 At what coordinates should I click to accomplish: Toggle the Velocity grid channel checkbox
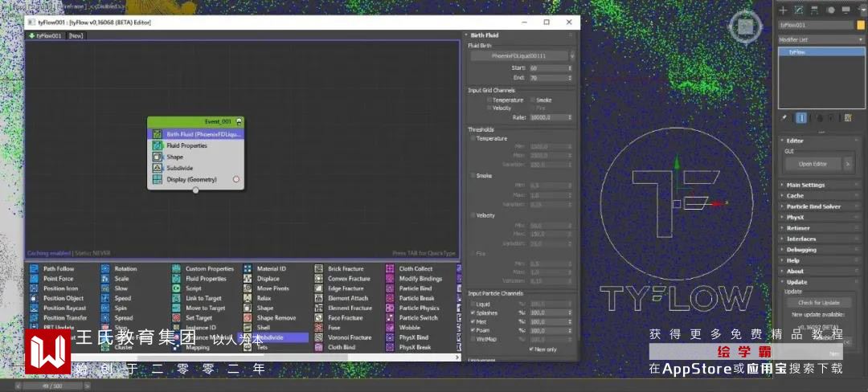[489, 108]
